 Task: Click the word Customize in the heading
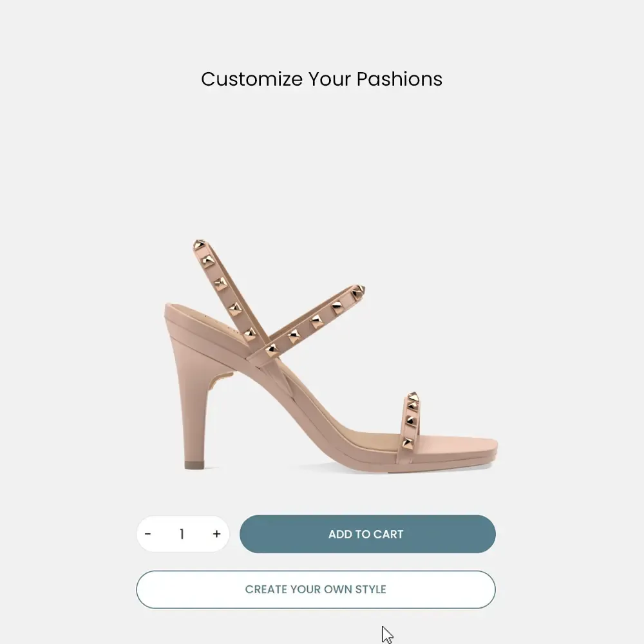(x=251, y=79)
